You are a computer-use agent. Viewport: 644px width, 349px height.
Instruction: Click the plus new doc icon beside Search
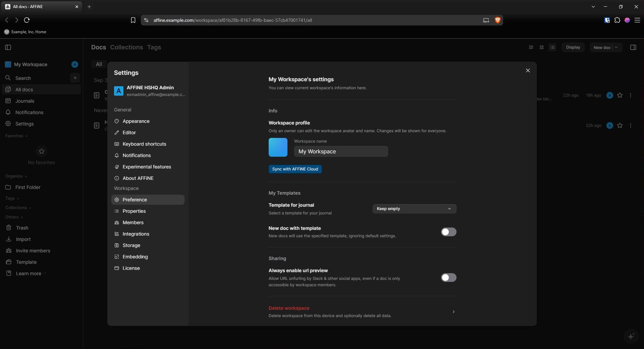tap(75, 78)
